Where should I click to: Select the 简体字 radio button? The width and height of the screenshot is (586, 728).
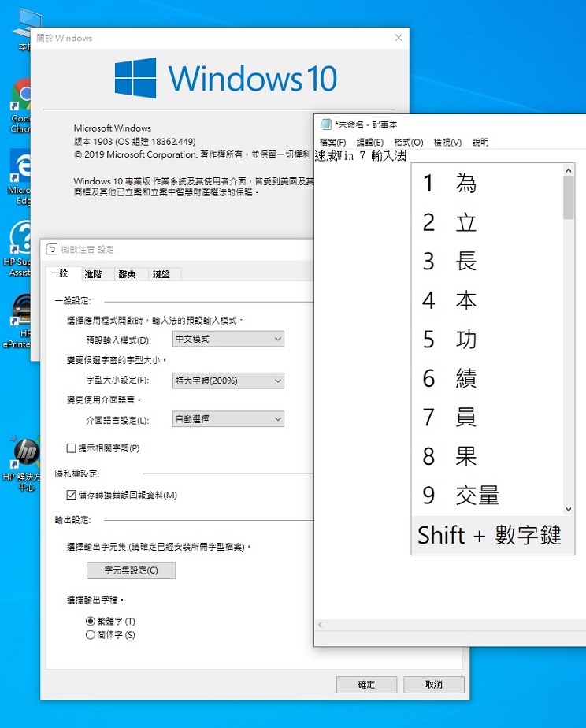click(91, 635)
